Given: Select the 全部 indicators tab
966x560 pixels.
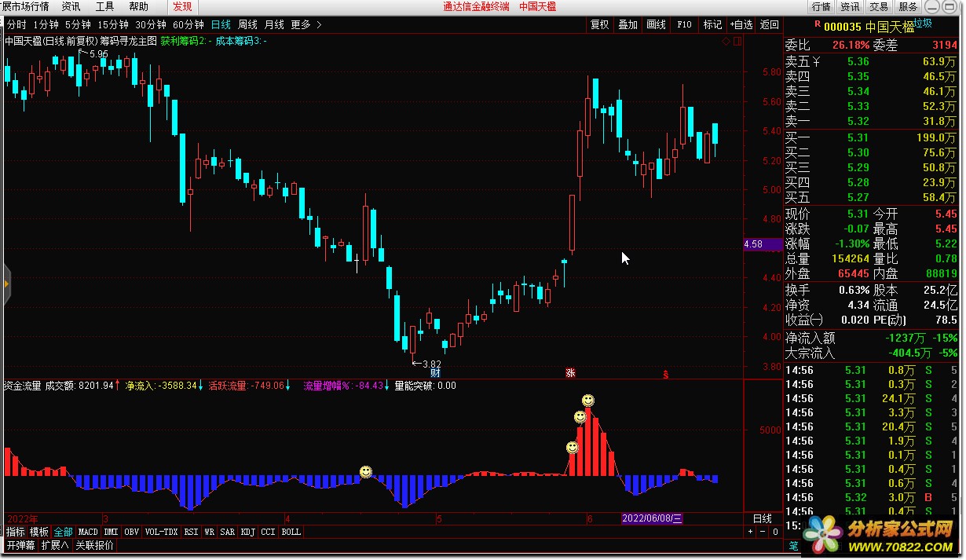Looking at the screenshot, I should [63, 532].
